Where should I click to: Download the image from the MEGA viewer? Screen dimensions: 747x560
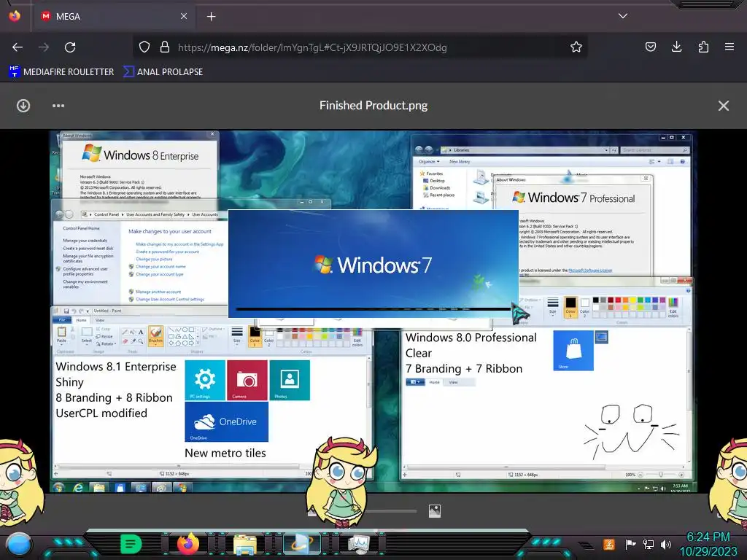[23, 105]
